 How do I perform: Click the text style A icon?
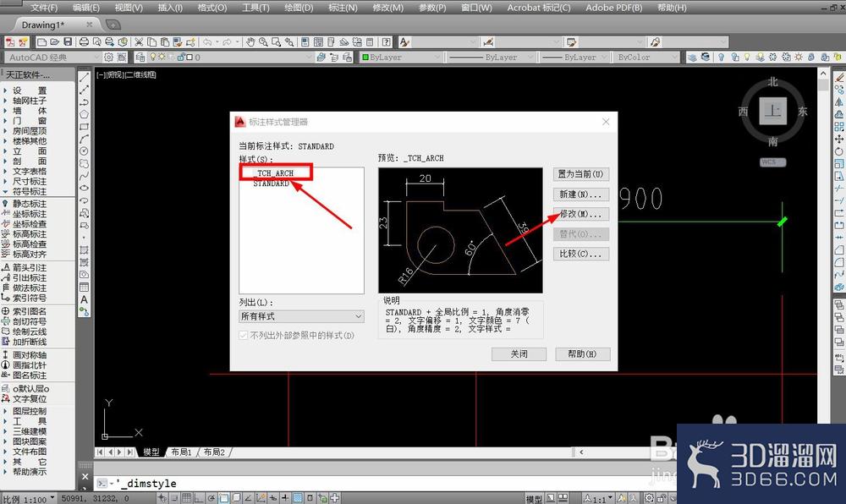click(x=404, y=42)
